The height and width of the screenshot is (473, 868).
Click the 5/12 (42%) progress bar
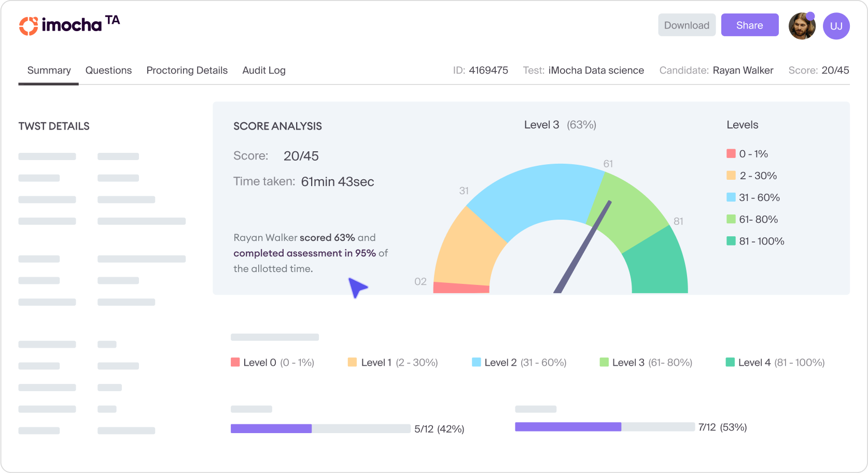pos(320,428)
